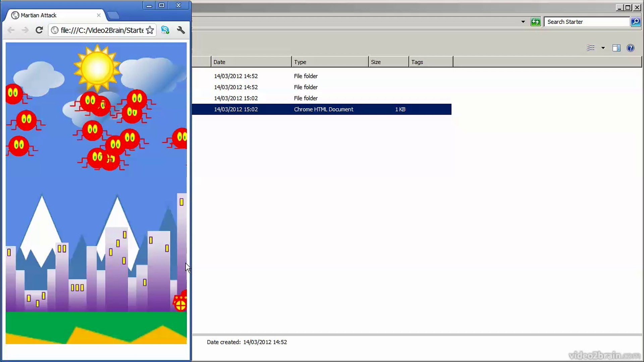Click the Skype extension icon in Chrome
644x362 pixels.
[165, 30]
